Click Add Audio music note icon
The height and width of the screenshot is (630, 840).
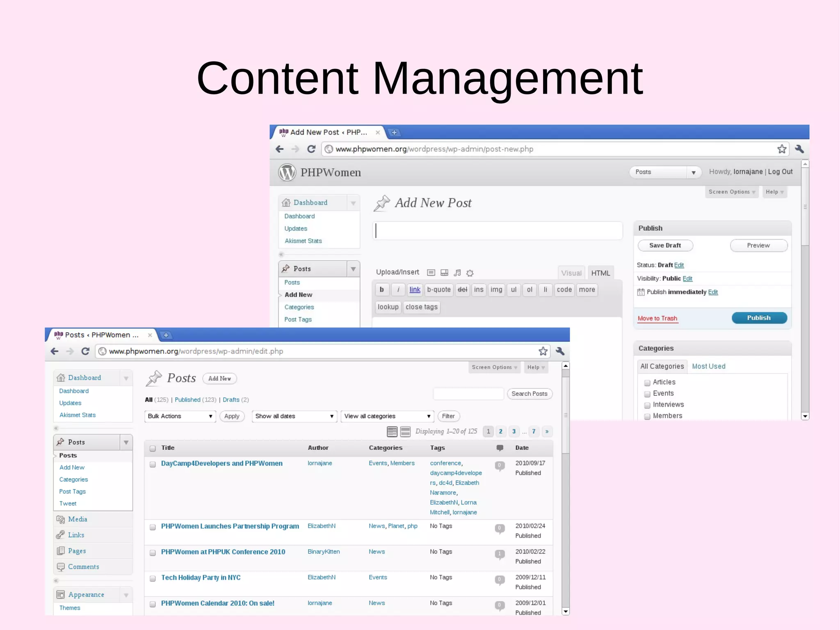457,273
